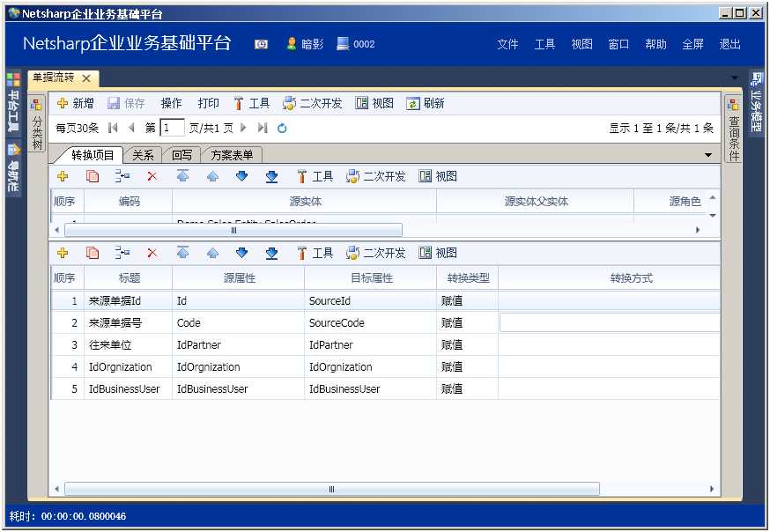Click the camera icon in the header
This screenshot has width=770, height=532.
tap(262, 45)
